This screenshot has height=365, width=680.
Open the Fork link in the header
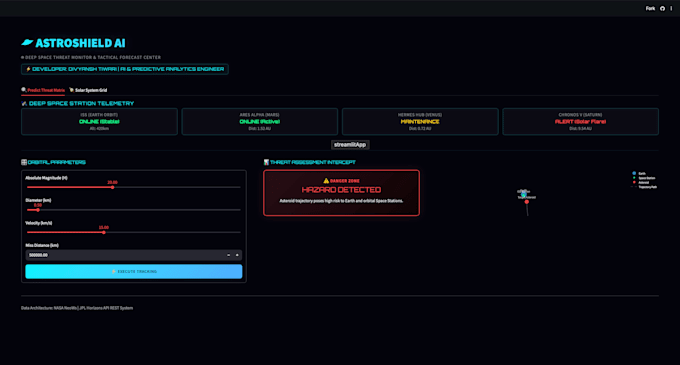tap(650, 8)
